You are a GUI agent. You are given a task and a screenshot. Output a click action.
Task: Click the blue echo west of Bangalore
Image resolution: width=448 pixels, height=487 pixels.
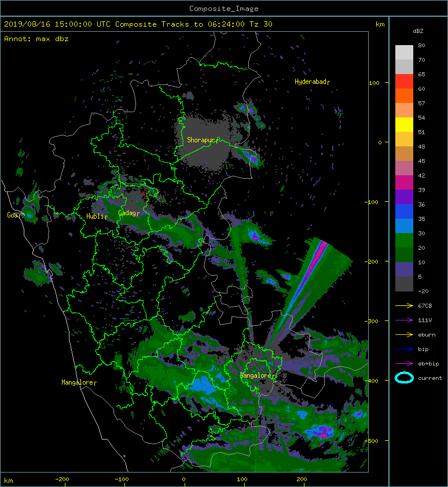[x=203, y=385]
